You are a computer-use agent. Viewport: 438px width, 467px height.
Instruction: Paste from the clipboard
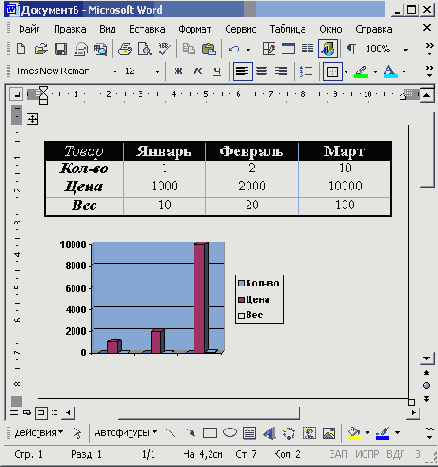[209, 49]
